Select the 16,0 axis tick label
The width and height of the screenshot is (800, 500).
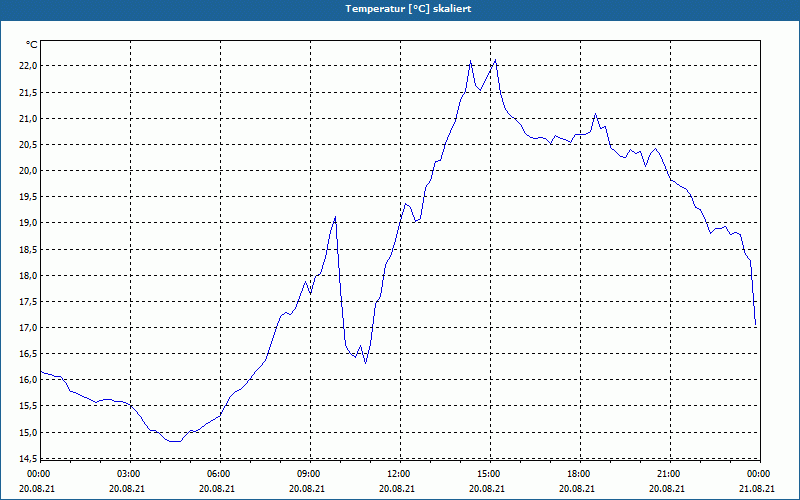pyautogui.click(x=27, y=380)
